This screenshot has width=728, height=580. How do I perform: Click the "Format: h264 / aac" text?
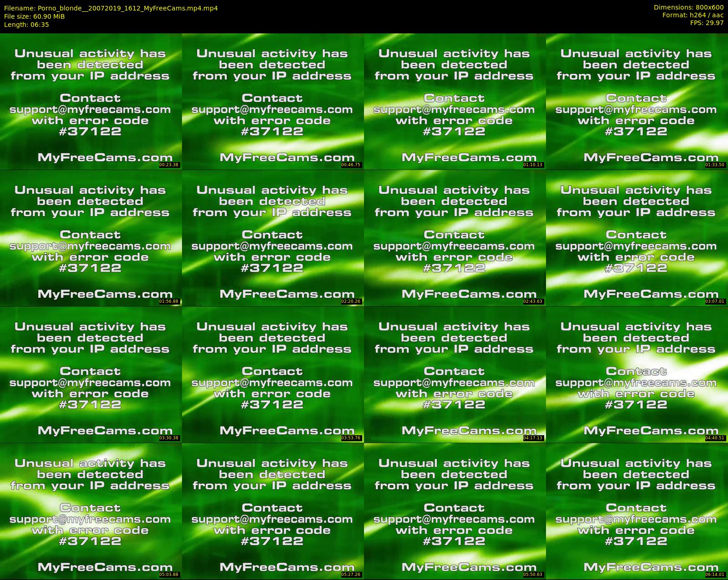click(693, 15)
